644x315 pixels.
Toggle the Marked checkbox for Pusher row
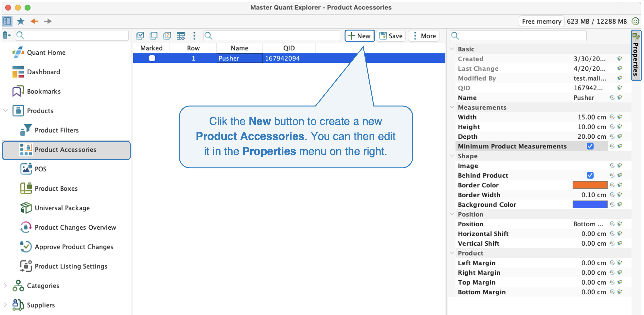pos(152,58)
